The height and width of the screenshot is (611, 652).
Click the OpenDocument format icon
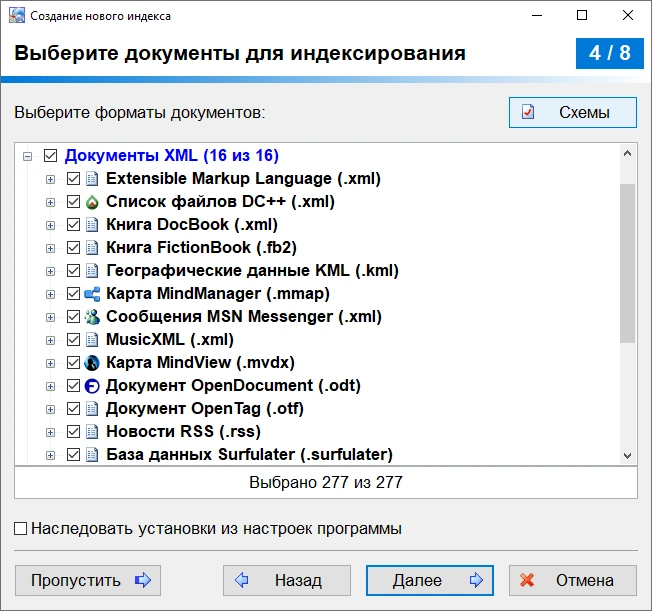coord(92,386)
